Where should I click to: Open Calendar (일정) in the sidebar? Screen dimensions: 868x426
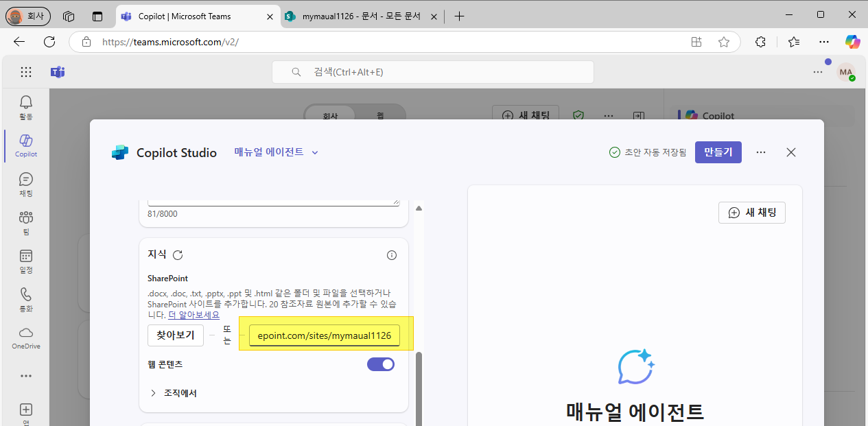coord(26,261)
